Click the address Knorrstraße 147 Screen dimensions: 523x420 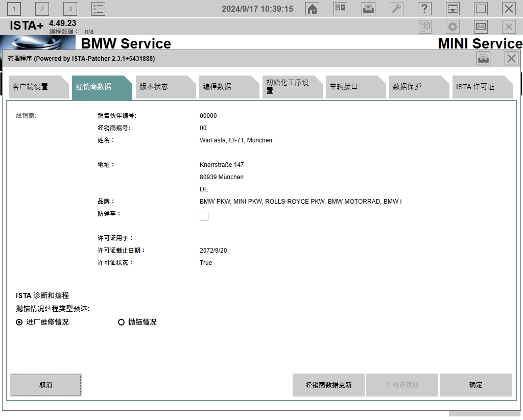[x=222, y=165]
